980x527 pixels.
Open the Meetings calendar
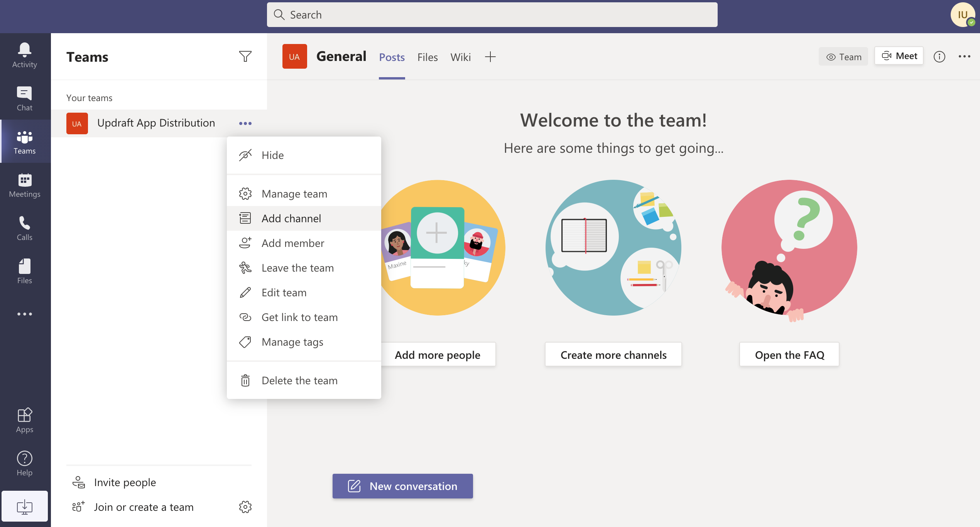(x=25, y=185)
